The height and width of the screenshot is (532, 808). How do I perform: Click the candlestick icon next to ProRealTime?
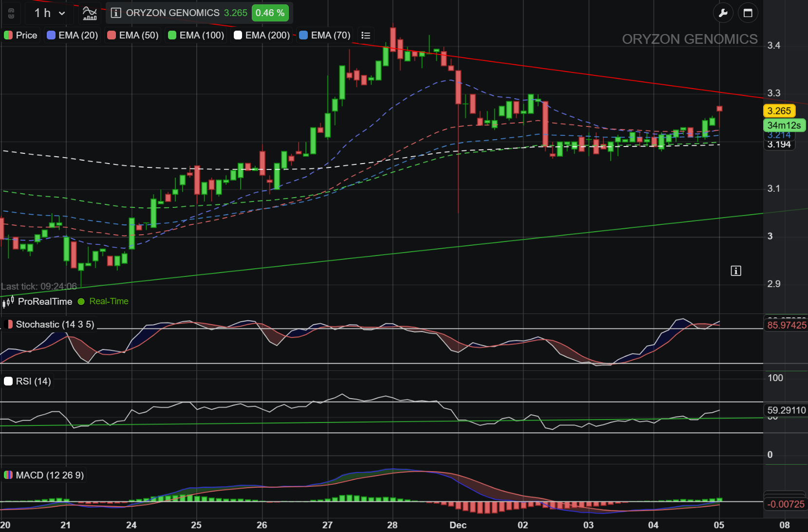click(x=8, y=302)
